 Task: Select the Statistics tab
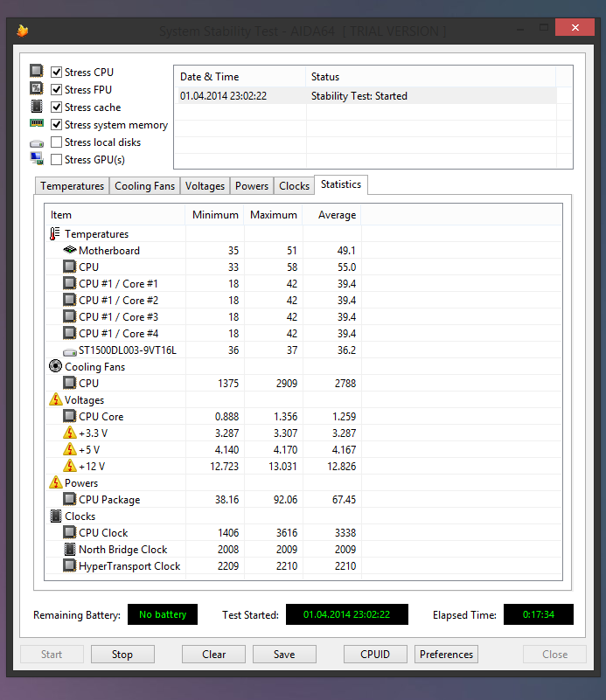pyautogui.click(x=341, y=184)
